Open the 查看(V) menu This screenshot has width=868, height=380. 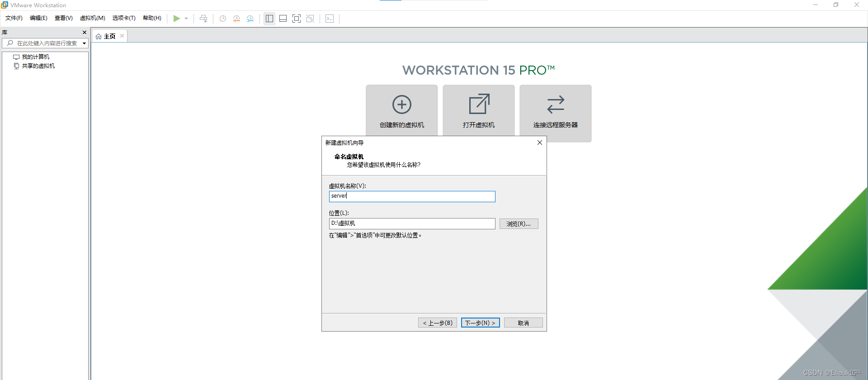(x=64, y=18)
